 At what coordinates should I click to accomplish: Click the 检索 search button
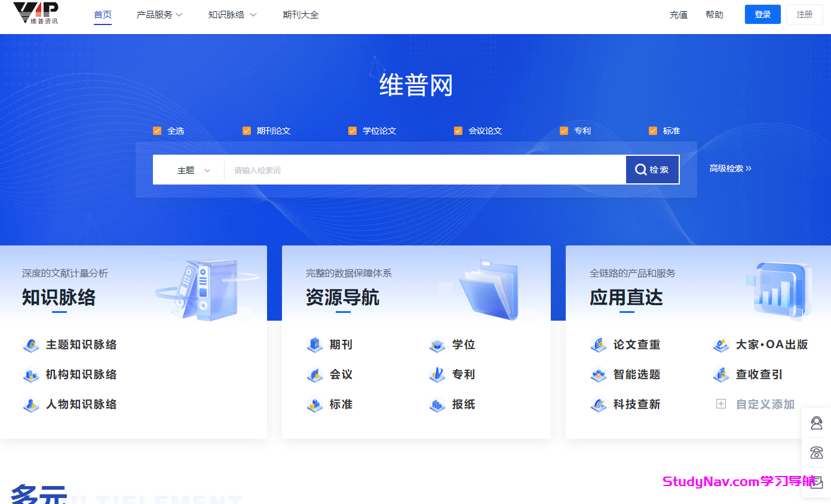tap(652, 170)
